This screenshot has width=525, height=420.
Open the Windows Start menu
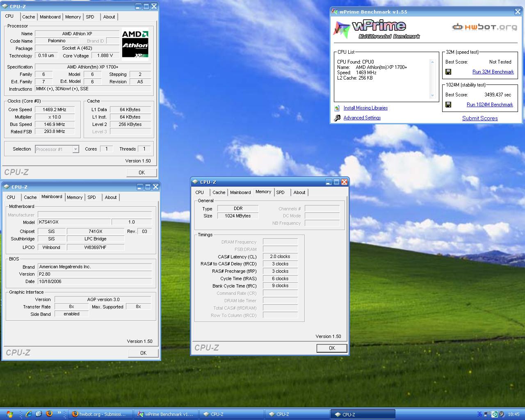(9, 414)
